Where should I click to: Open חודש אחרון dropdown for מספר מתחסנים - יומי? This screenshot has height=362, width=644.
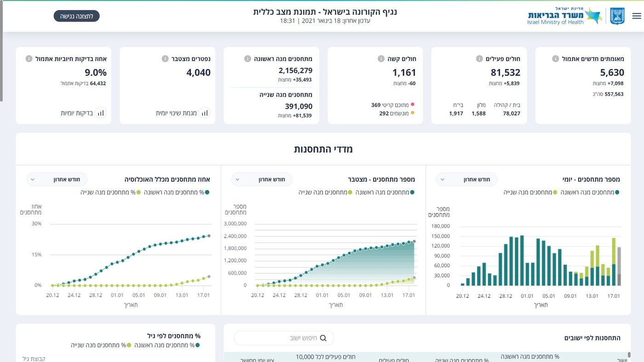pyautogui.click(x=466, y=179)
